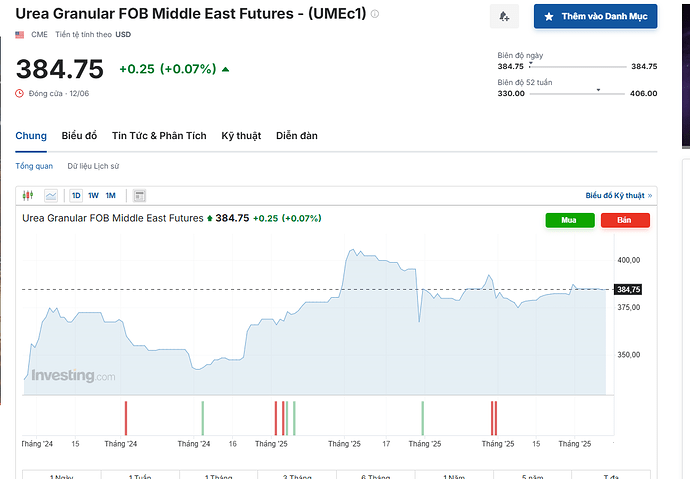Switch chart to area line view icon
The height and width of the screenshot is (479, 690).
coord(51,196)
